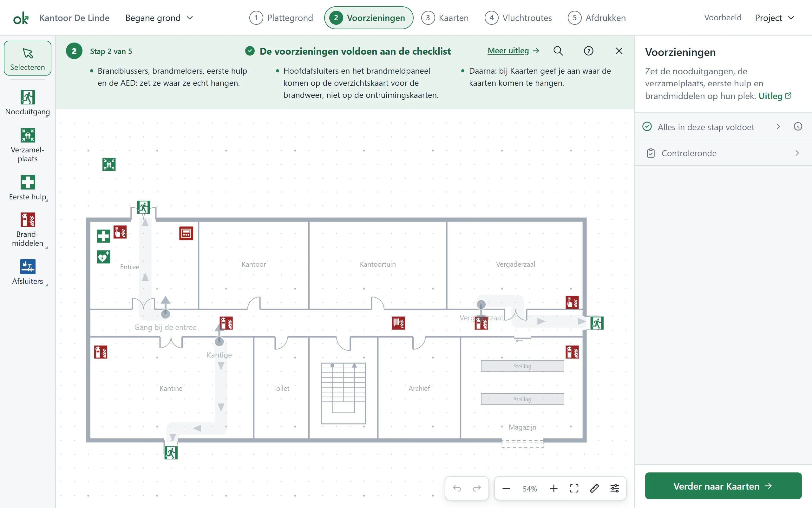Click Verder naar Kaarten button
The height and width of the screenshot is (508, 812).
coord(723,486)
